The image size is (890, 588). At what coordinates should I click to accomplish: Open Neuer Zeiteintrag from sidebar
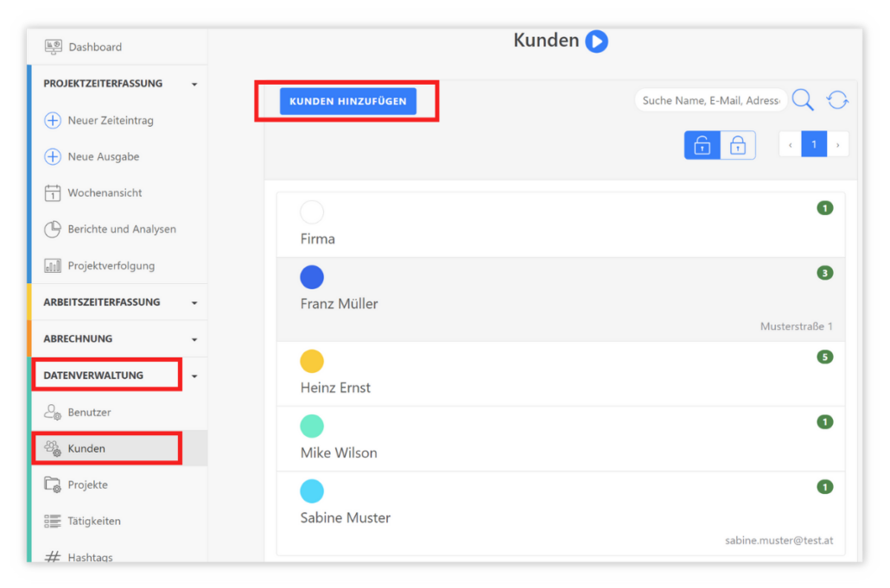click(110, 121)
